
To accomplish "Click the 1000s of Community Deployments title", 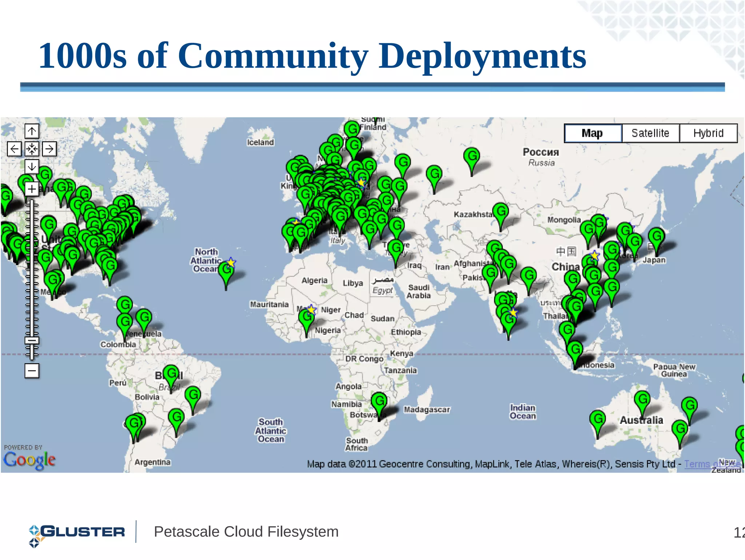I will pos(312,56).
